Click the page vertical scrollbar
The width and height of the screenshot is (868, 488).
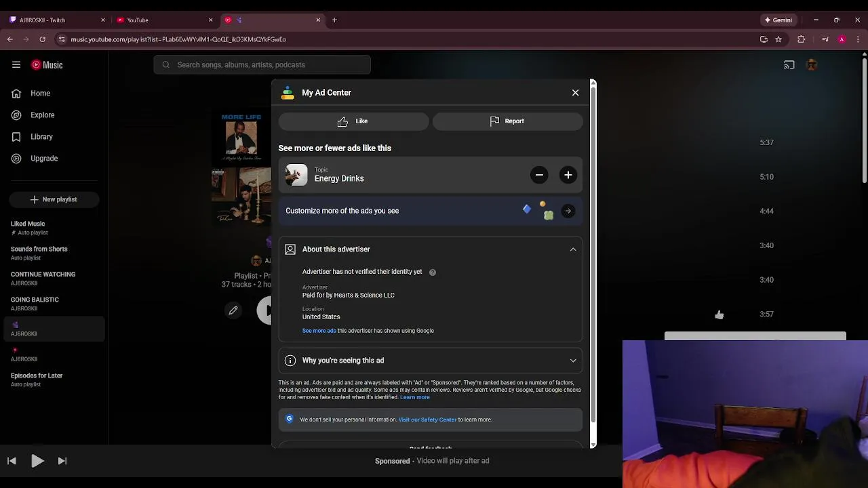click(865, 122)
